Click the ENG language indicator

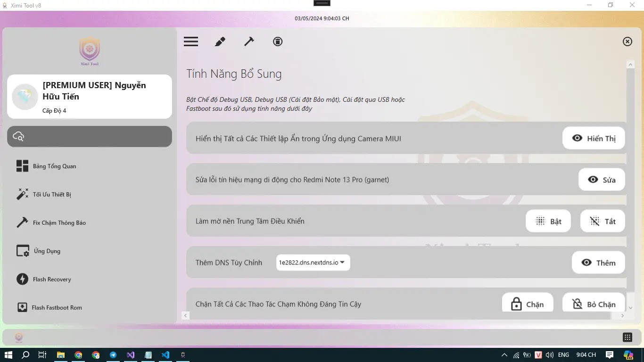pos(563,355)
